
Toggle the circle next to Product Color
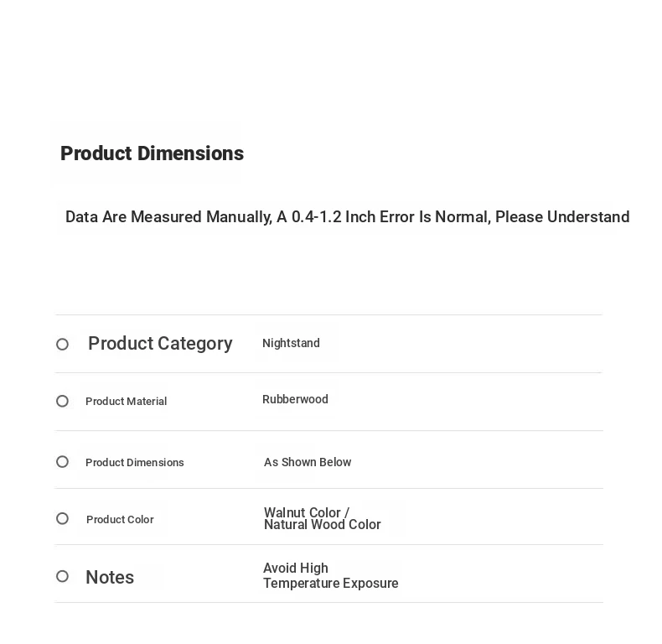click(x=63, y=518)
